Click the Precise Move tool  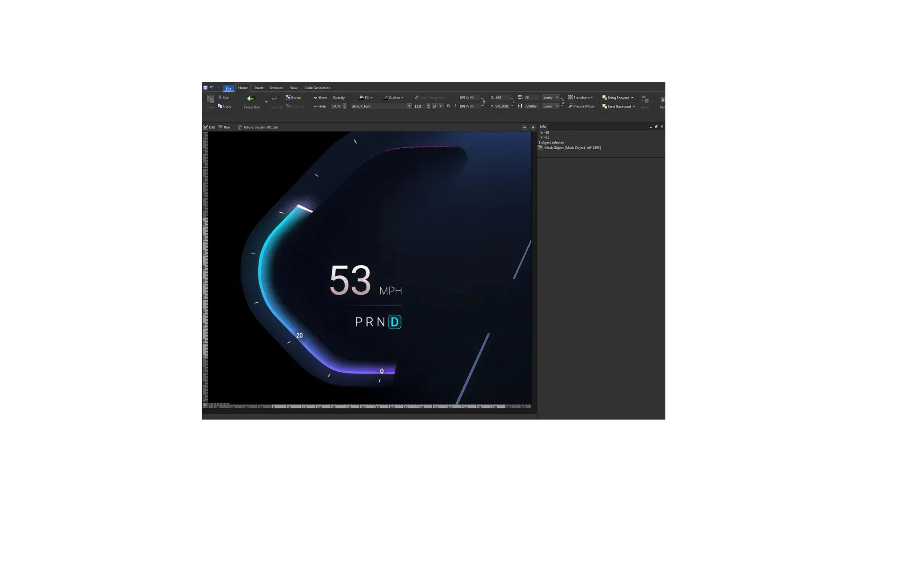[581, 106]
